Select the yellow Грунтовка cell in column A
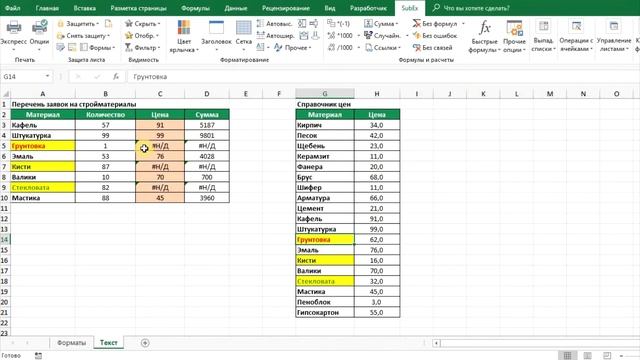Screen dimensions: 640x360 click(43, 146)
